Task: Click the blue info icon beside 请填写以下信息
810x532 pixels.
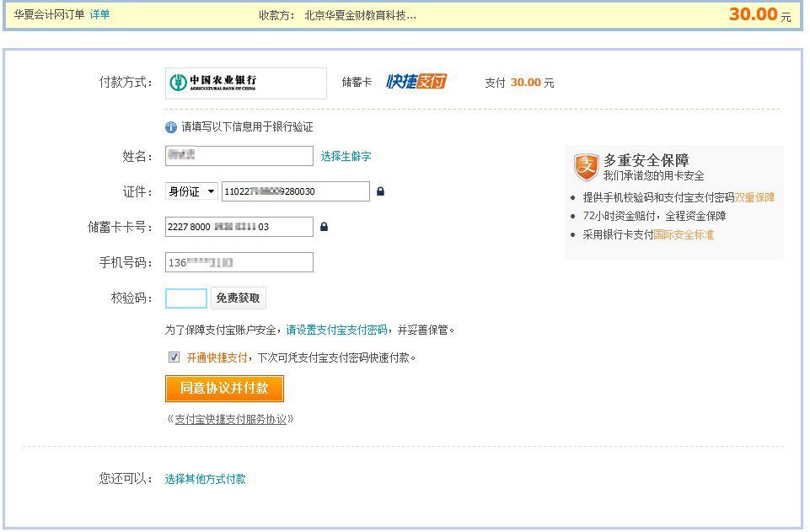Action: [171, 127]
